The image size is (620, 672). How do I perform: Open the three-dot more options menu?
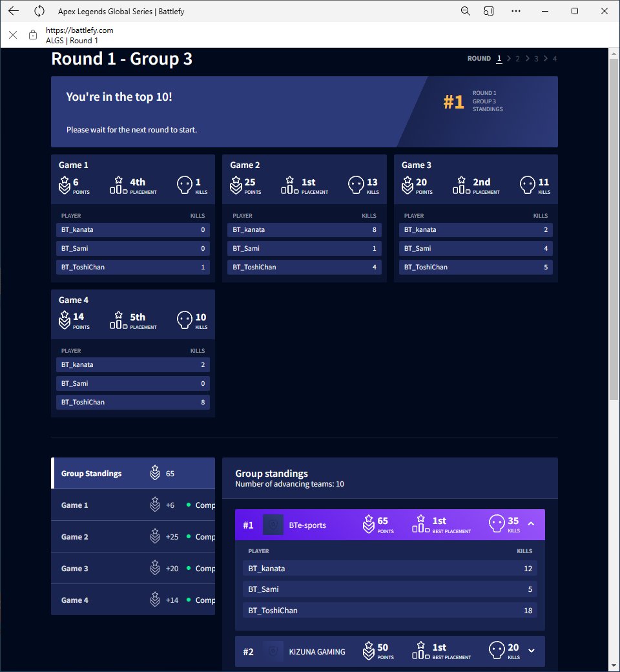click(x=516, y=11)
